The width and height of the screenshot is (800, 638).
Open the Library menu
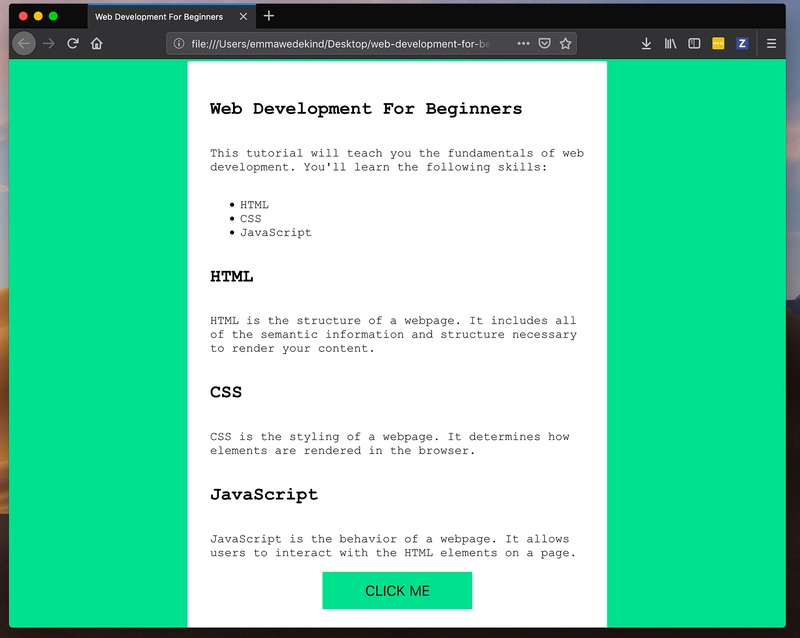coord(670,43)
